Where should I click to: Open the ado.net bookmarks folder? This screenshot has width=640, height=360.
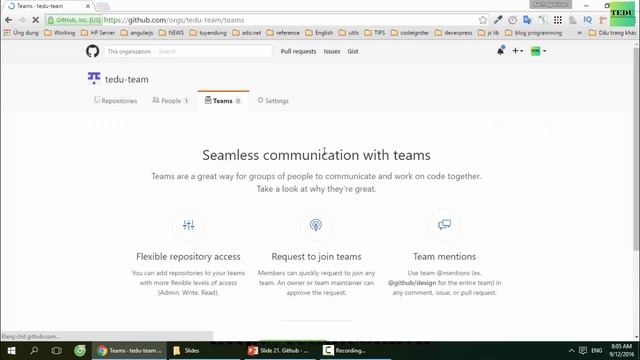(247, 33)
